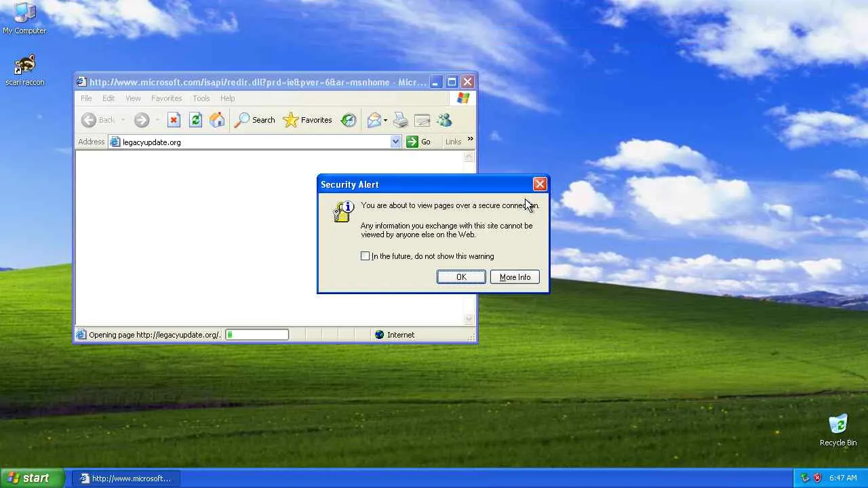Click the red Security Center shield tray icon
Image resolution: width=868 pixels, height=488 pixels.
coord(817,478)
